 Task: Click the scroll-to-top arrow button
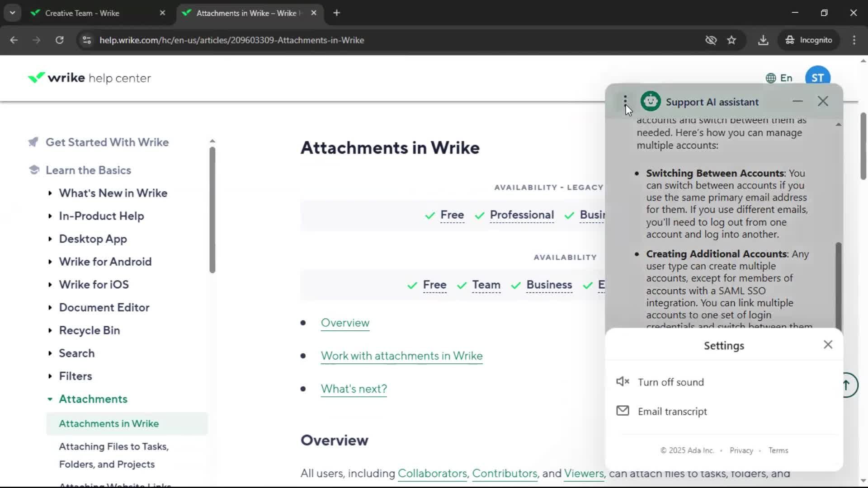coord(847,385)
